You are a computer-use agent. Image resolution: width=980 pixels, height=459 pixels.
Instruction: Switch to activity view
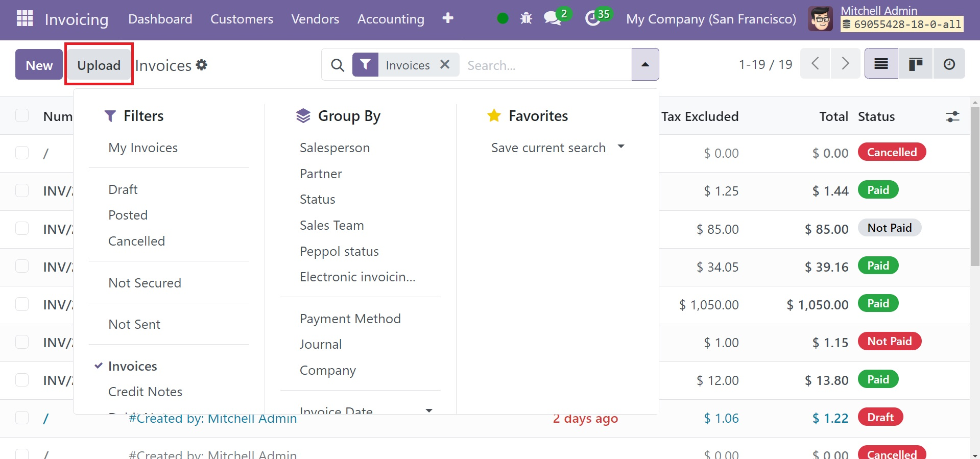949,63
